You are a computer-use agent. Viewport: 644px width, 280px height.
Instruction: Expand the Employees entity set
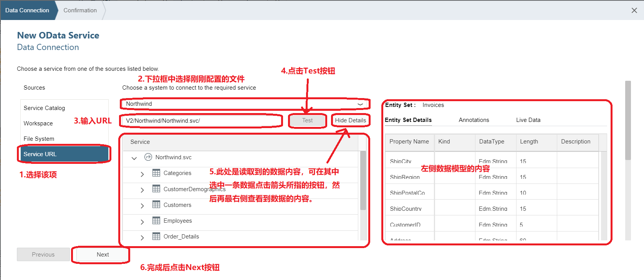click(142, 222)
